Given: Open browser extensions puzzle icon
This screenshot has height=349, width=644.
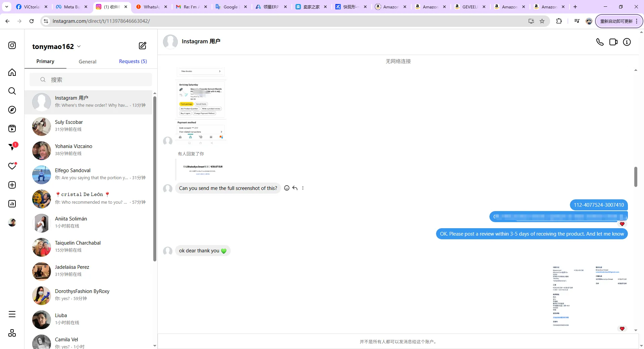Looking at the screenshot, I should click(559, 21).
